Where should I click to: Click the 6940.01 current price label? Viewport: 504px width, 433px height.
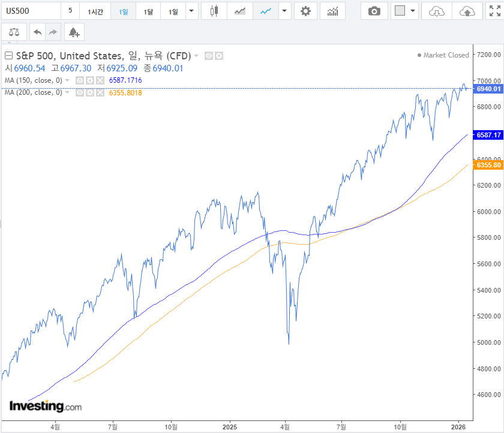pyautogui.click(x=488, y=89)
